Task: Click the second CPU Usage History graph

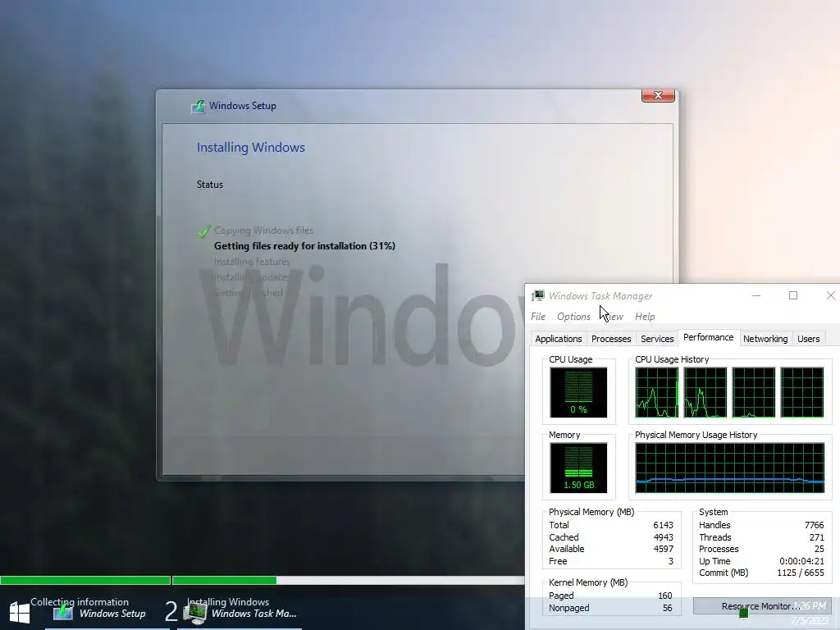Action: (705, 392)
